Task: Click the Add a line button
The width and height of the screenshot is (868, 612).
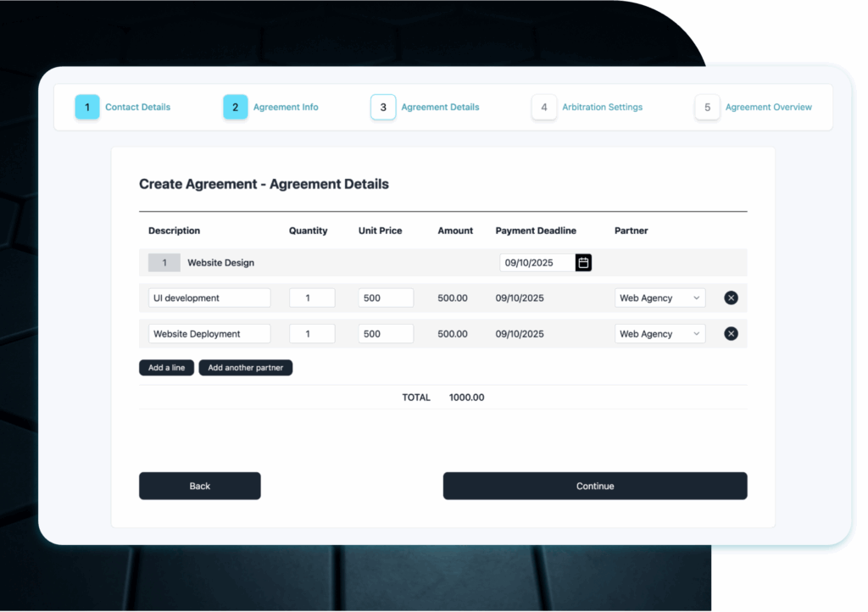Action: pyautogui.click(x=166, y=368)
